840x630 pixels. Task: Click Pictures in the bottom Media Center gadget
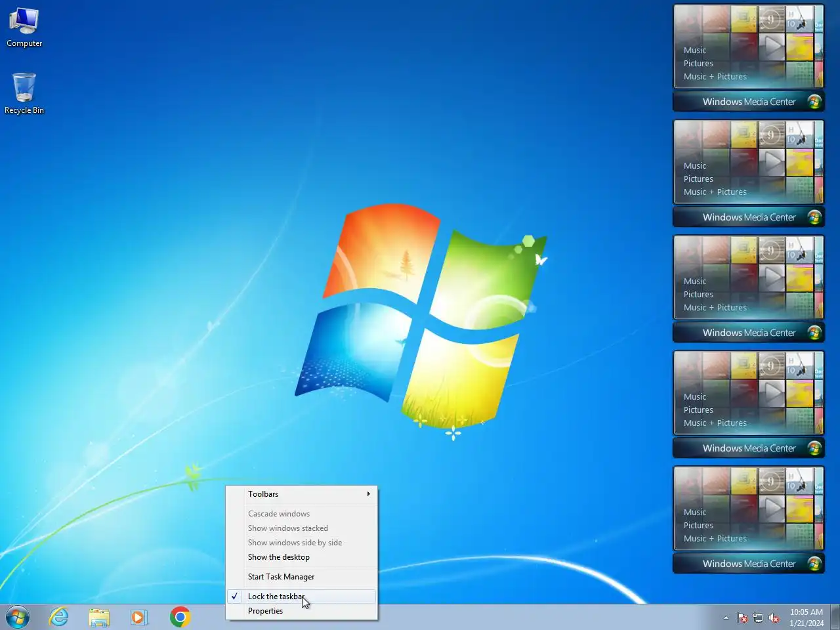pos(698,526)
